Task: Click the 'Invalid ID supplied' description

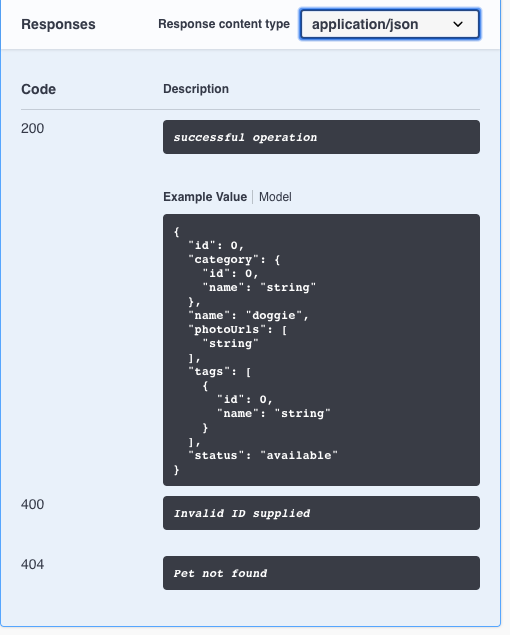Action: pyautogui.click(x=321, y=513)
